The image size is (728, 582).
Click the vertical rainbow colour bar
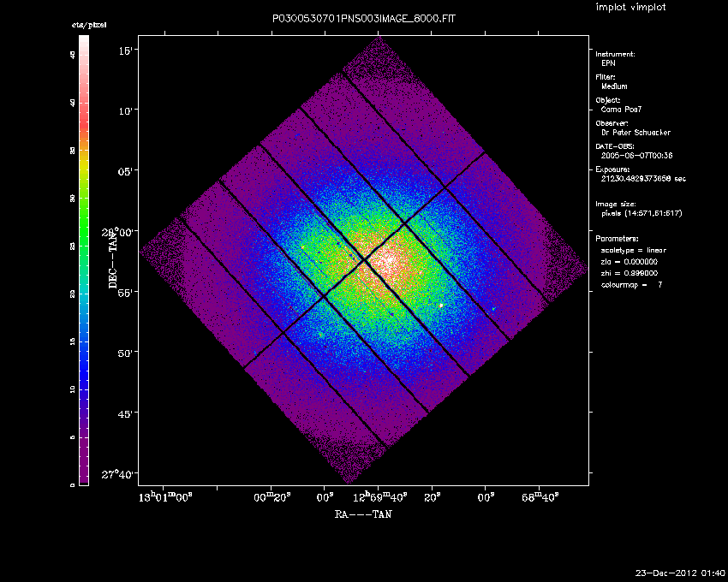[84, 260]
